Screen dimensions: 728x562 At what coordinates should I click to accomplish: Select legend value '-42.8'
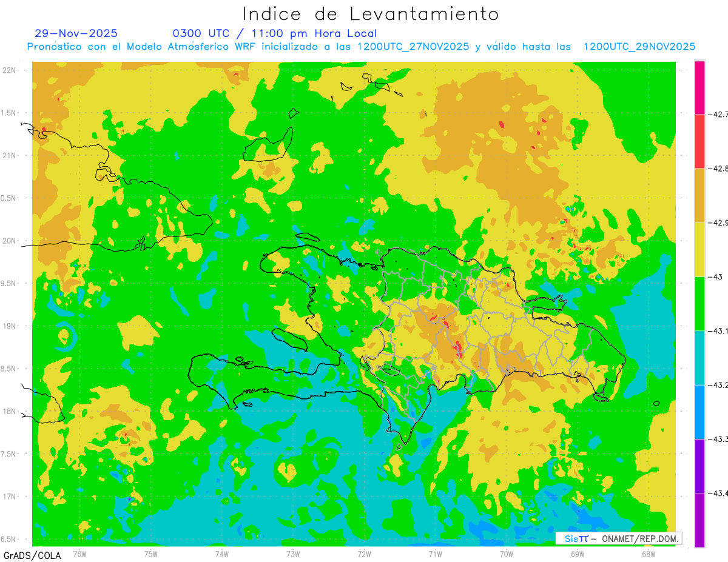pos(718,169)
